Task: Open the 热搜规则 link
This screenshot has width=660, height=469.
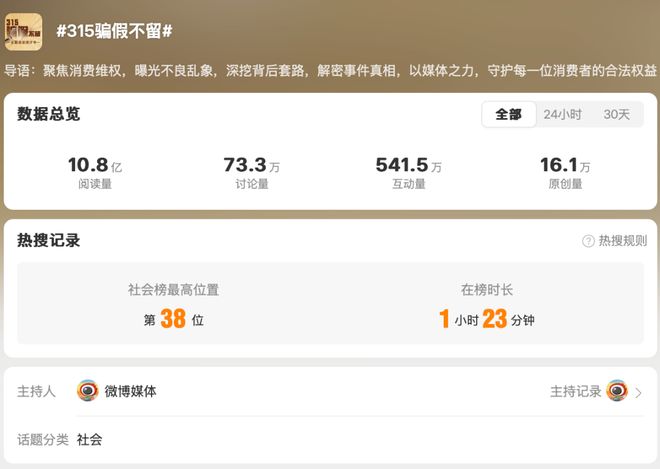Action: pyautogui.click(x=623, y=241)
